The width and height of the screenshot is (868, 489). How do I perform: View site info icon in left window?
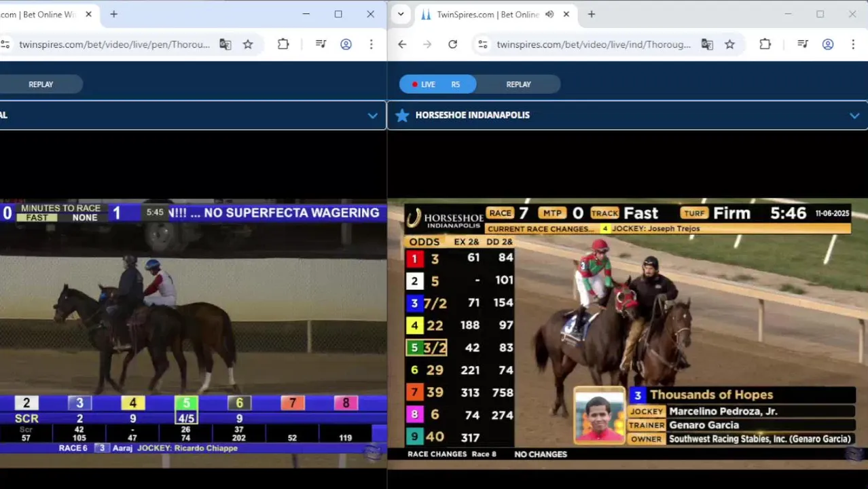coord(5,44)
